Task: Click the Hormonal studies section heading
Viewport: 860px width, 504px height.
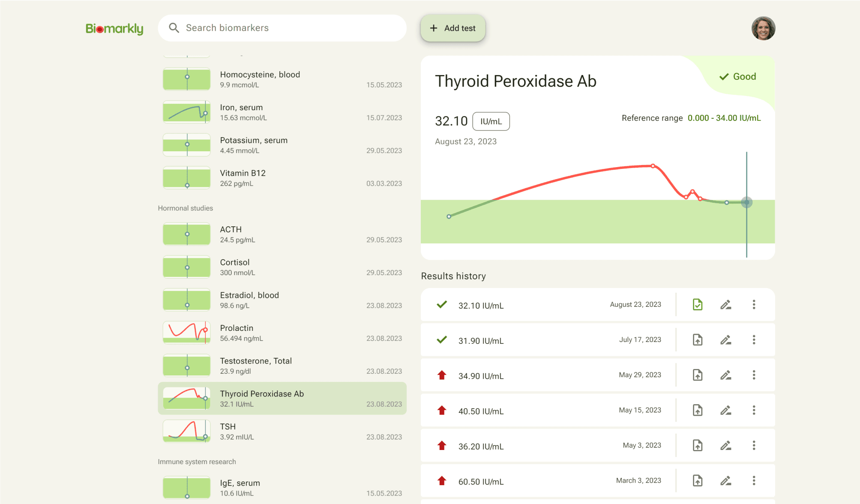Action: [185, 208]
